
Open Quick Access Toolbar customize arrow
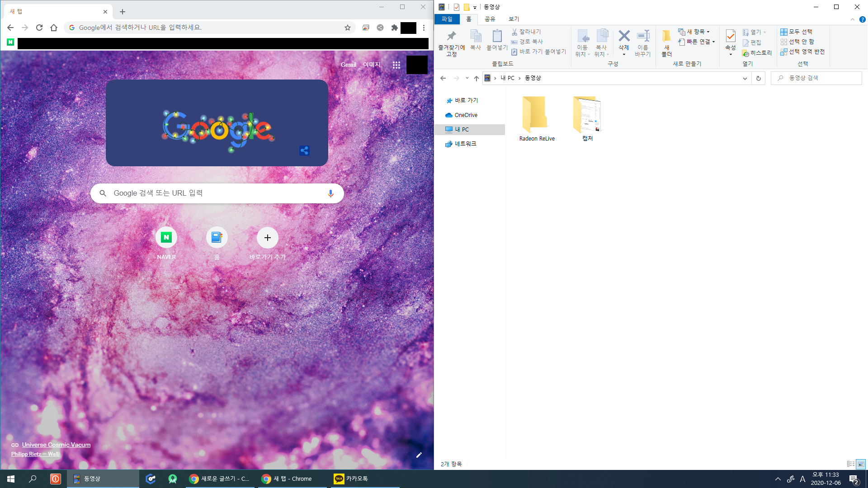(x=475, y=7)
